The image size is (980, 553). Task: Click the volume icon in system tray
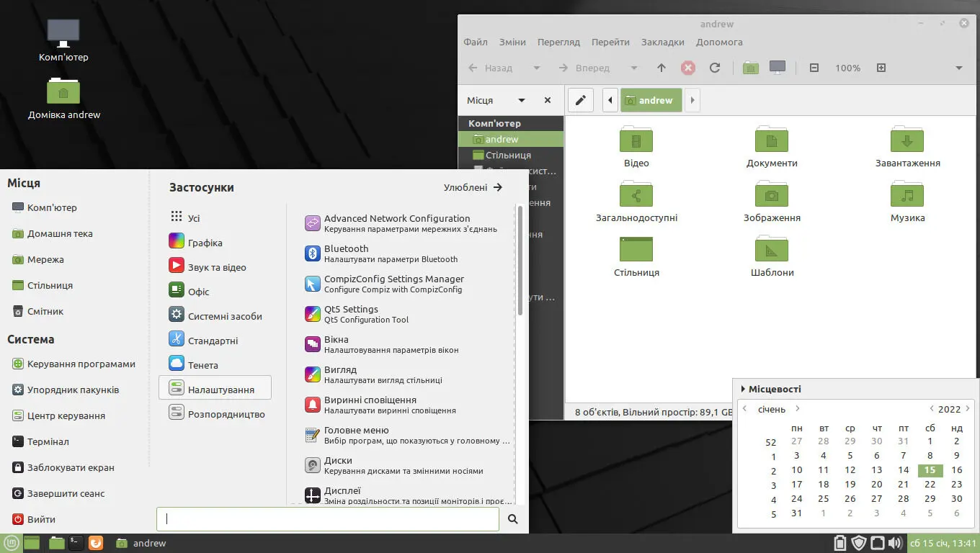(x=895, y=543)
